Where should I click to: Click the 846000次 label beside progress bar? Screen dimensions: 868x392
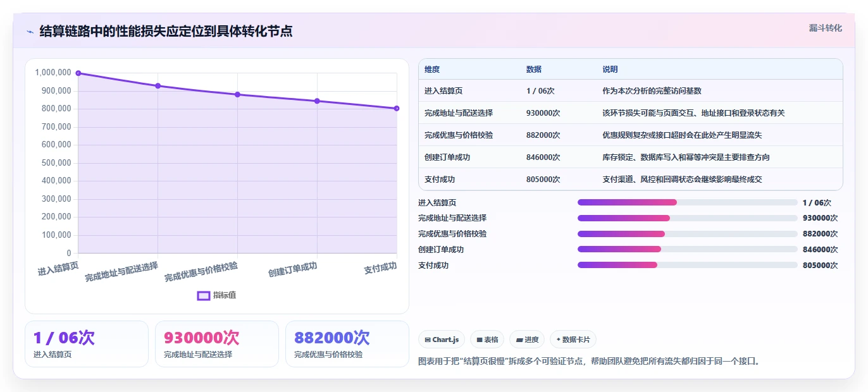click(820, 250)
